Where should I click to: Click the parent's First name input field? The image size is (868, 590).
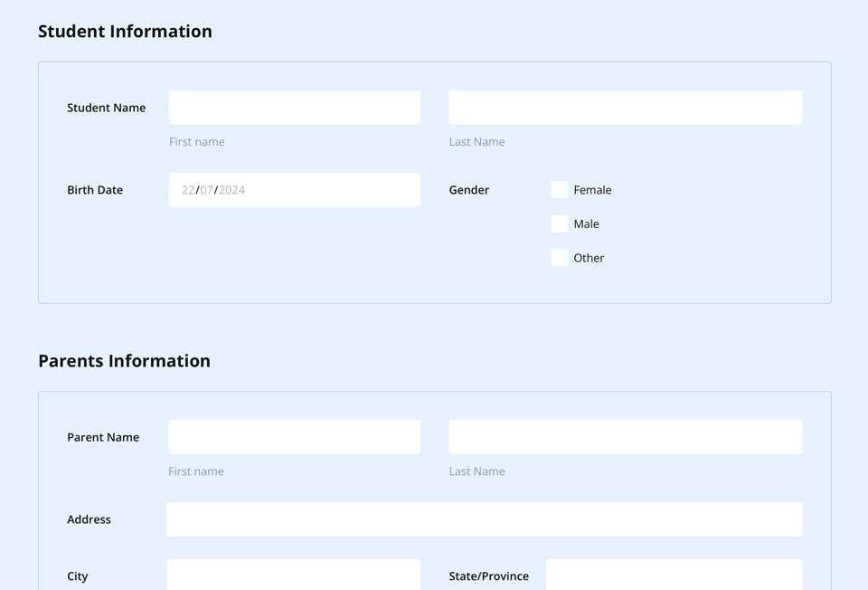point(294,436)
